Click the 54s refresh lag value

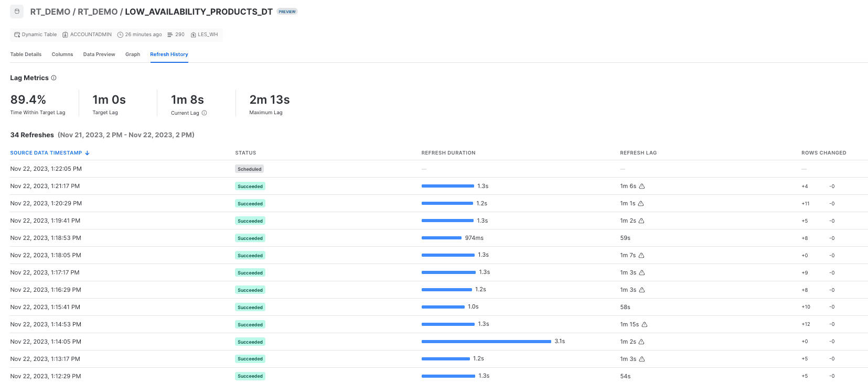[625, 376]
